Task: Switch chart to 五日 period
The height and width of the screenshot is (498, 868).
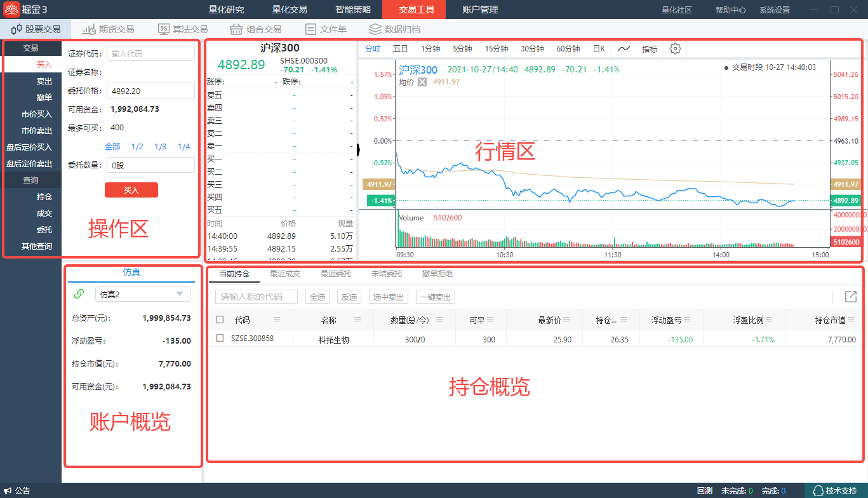Action: click(401, 49)
